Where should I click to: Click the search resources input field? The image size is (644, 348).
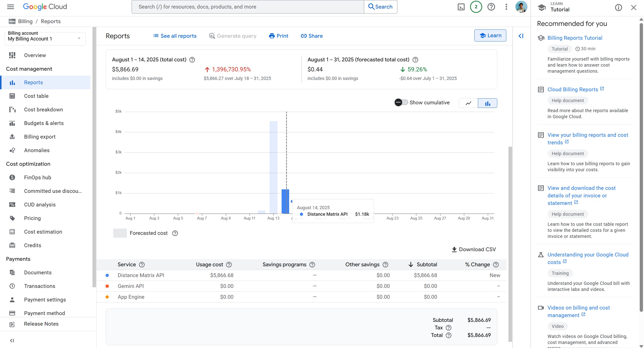248,7
